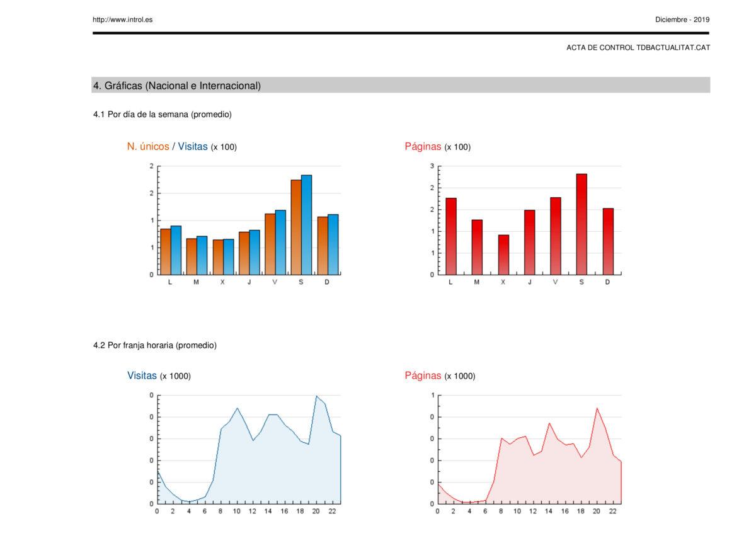Click Thursday red bar in Páginas chart
This screenshot has width=756, height=543.
coord(529,243)
